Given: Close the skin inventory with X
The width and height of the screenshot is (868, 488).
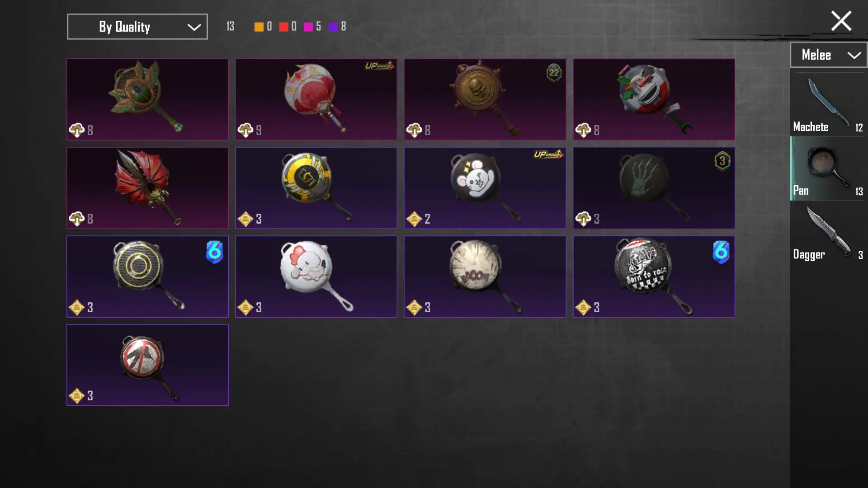Looking at the screenshot, I should [841, 21].
